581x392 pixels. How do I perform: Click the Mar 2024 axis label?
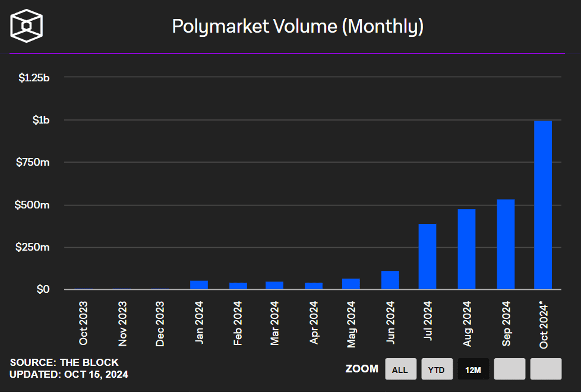click(274, 323)
